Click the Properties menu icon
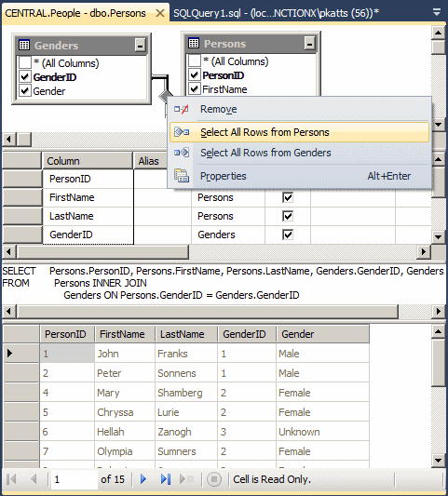This screenshot has height=496, width=448. pyautogui.click(x=182, y=176)
